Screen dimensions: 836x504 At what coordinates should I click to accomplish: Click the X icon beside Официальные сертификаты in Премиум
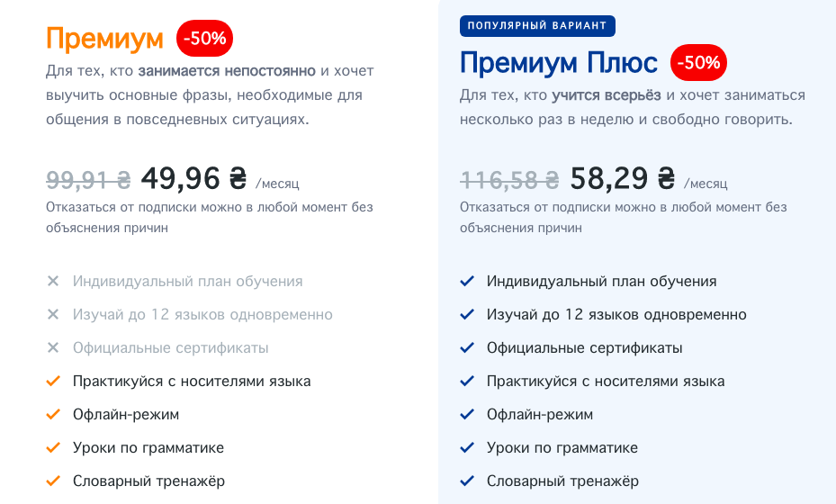point(53,347)
